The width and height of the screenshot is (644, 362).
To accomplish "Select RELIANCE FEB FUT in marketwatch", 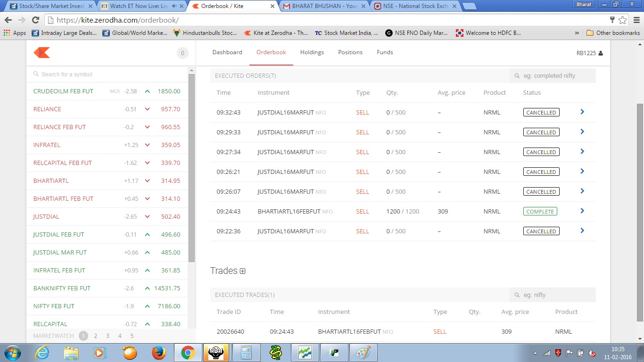I will pos(107,127).
